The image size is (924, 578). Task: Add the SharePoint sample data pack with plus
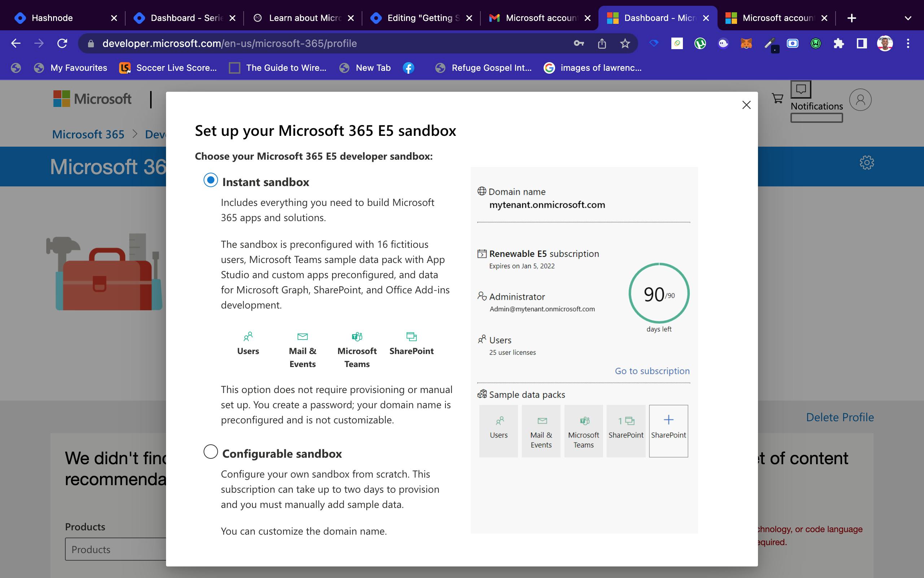point(668,431)
